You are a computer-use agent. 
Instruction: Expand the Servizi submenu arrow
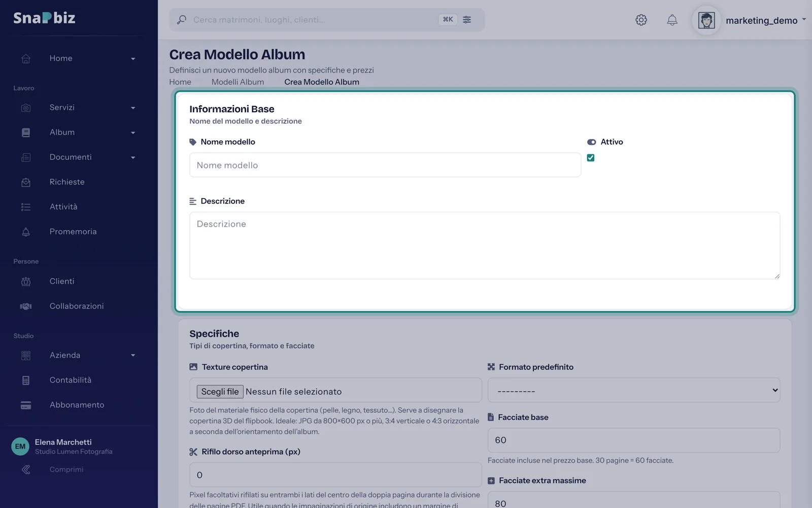click(133, 108)
